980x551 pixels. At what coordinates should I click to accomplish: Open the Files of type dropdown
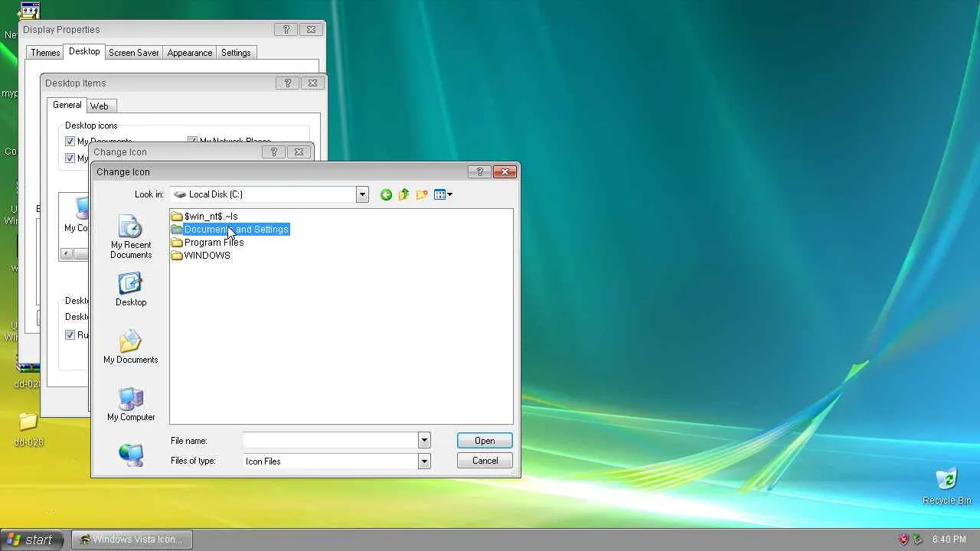[x=424, y=461]
